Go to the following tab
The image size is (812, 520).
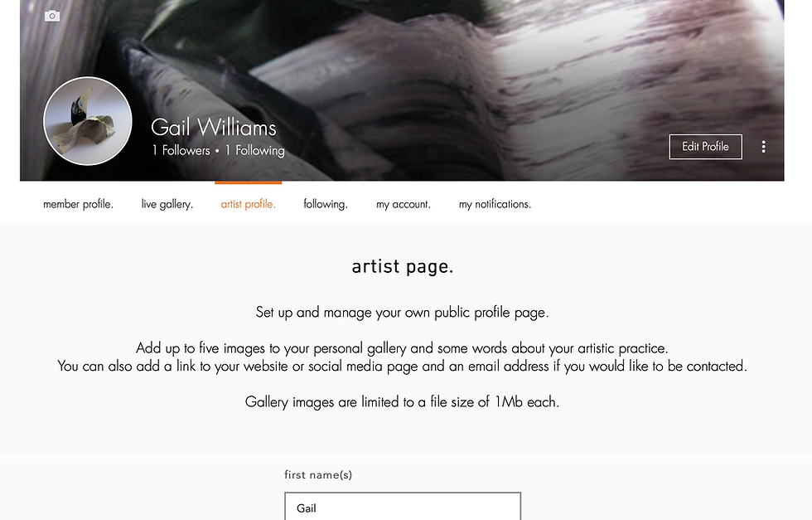325,204
